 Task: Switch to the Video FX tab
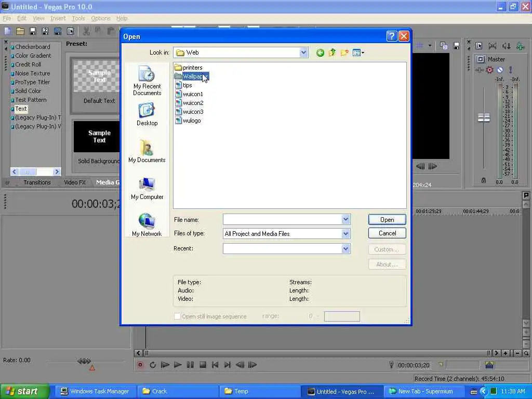pos(75,182)
